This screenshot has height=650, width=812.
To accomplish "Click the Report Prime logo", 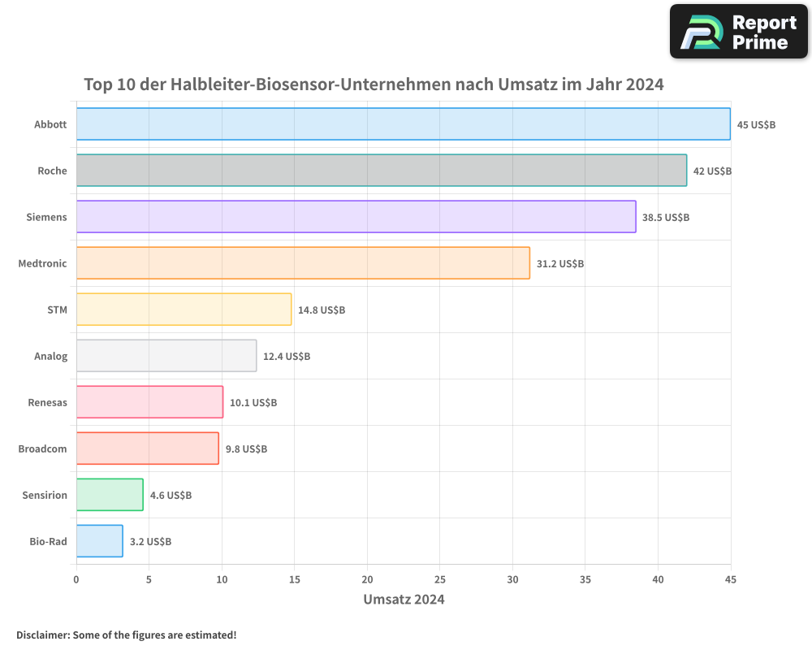I will [x=737, y=31].
